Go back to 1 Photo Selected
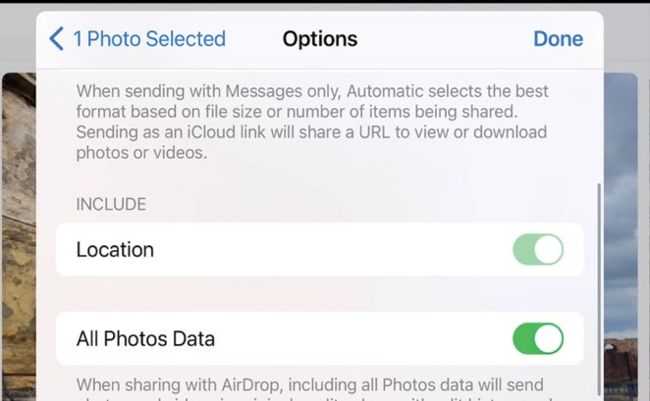 pos(137,39)
